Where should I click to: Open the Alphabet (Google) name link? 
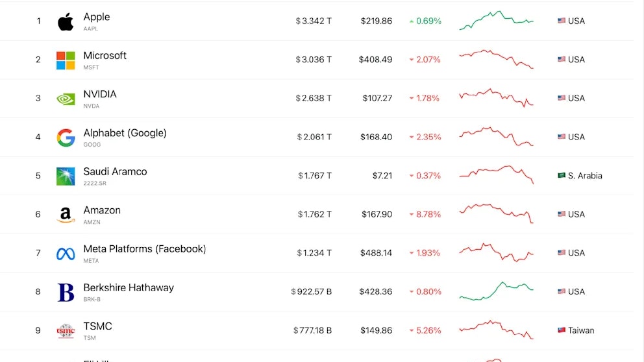tap(125, 133)
